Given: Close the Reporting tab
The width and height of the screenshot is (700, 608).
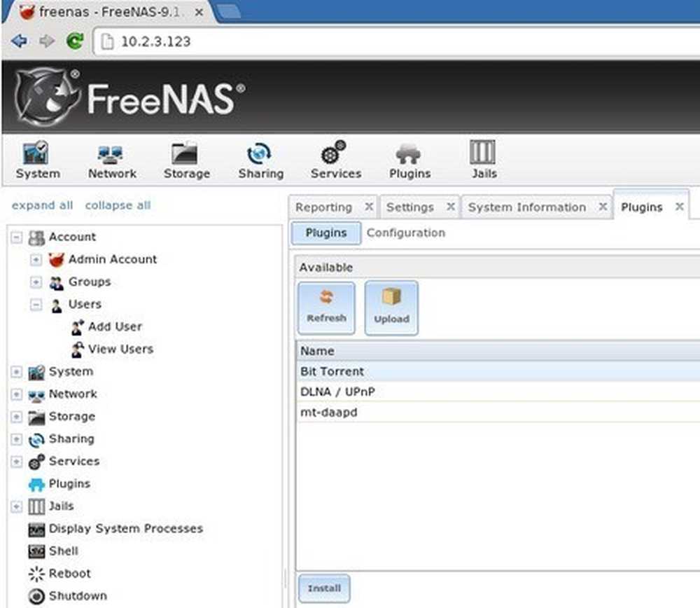Looking at the screenshot, I should coord(369,207).
